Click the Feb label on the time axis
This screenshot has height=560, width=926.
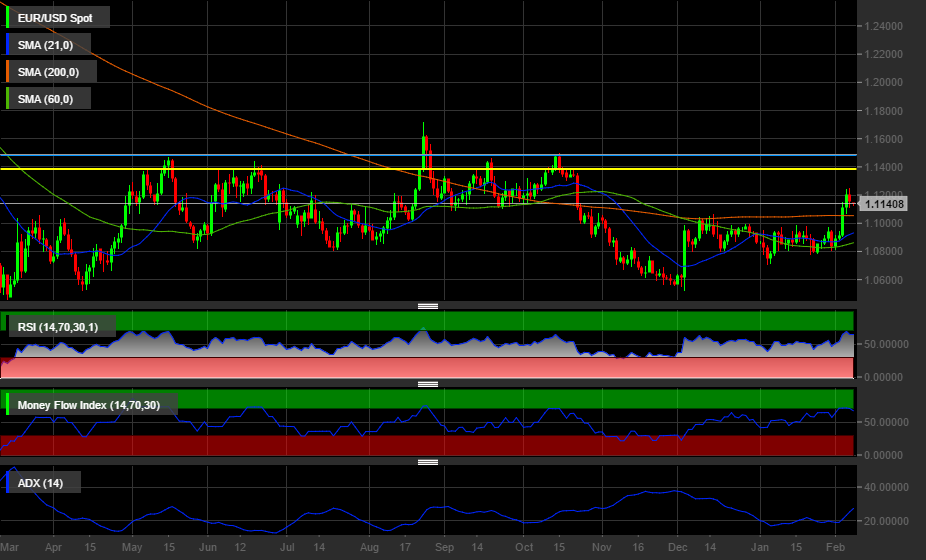(838, 549)
